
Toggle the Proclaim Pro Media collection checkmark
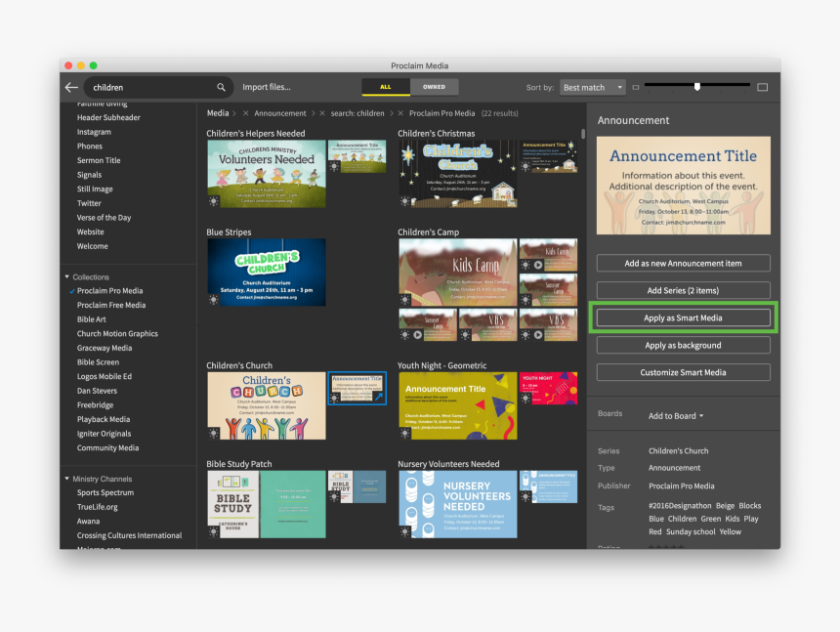click(x=71, y=291)
